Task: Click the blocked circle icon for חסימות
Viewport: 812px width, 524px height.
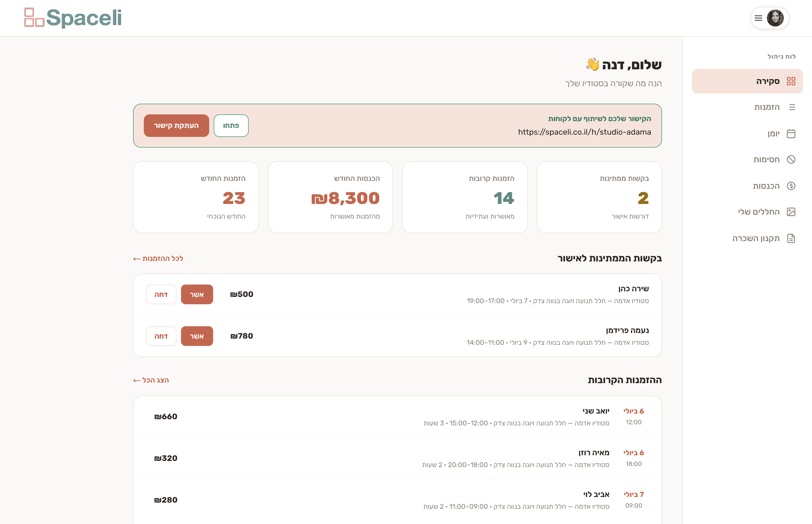Action: click(x=791, y=159)
